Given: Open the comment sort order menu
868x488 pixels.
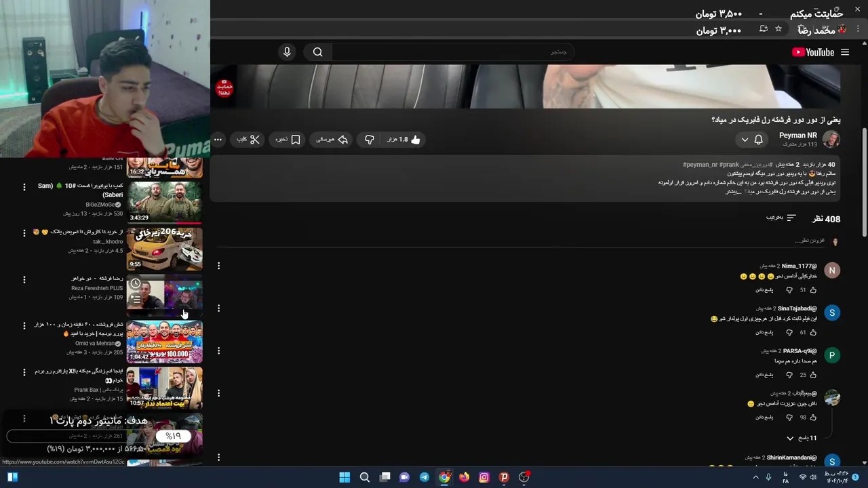Looking at the screenshot, I should 781,218.
